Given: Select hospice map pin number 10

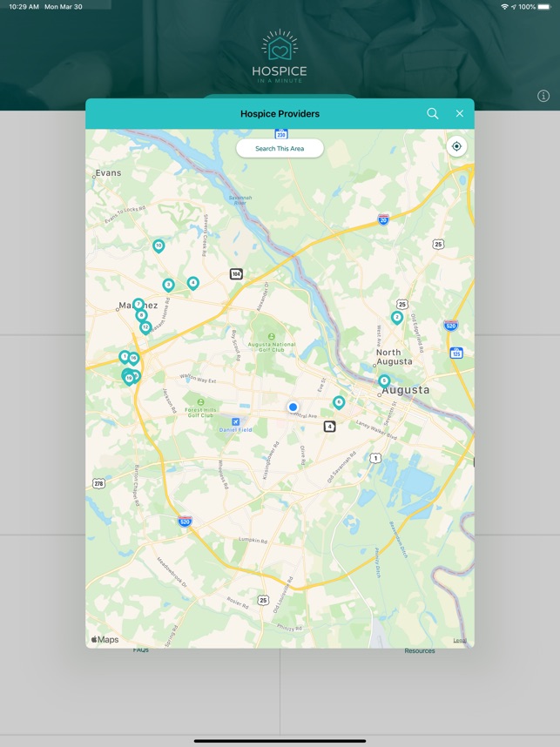Looking at the screenshot, I should click(x=159, y=246).
